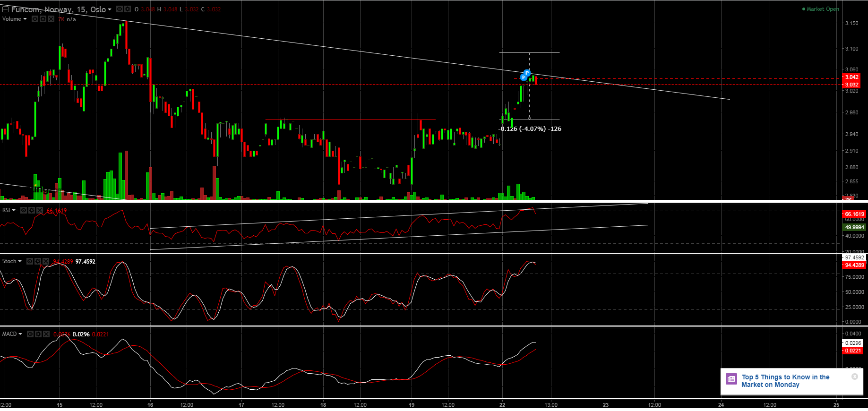This screenshot has width=868, height=411.
Task: Dismiss the news popup notification
Action: (854, 377)
